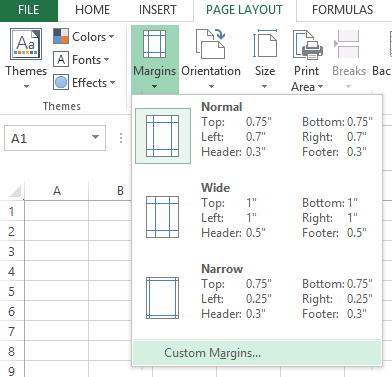Viewport: 392px width, 377px height.
Task: Open the Name Box dropdown arrow
Action: coord(95,137)
